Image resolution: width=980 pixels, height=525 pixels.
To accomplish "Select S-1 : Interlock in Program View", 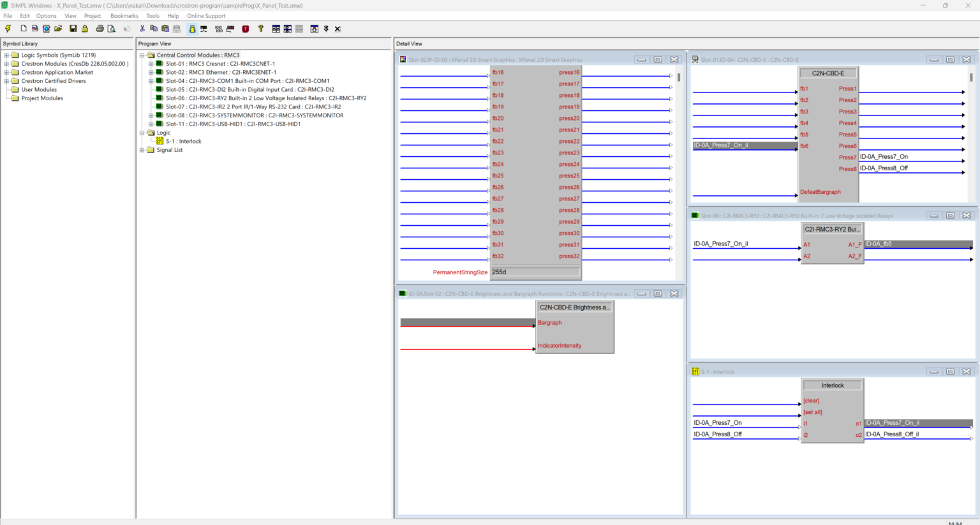I will click(183, 142).
